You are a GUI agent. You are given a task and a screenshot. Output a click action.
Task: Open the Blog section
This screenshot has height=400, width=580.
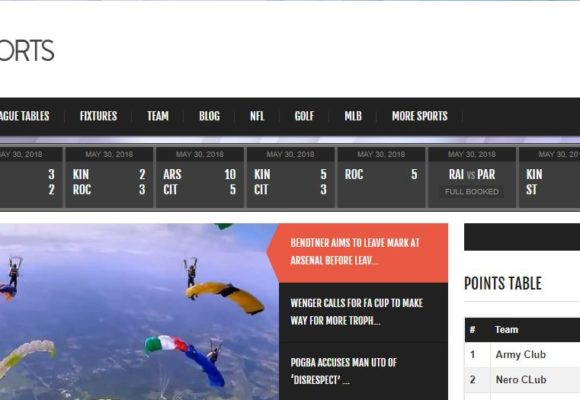209,116
